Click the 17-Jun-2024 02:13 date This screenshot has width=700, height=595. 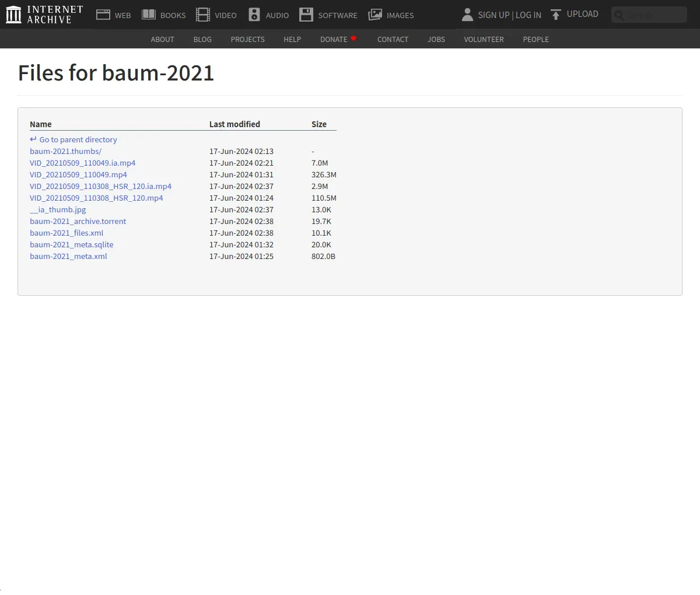[242, 152]
